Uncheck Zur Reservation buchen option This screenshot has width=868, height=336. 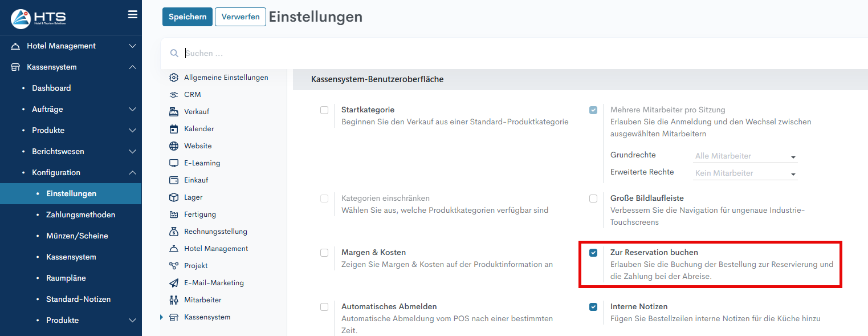coord(593,253)
